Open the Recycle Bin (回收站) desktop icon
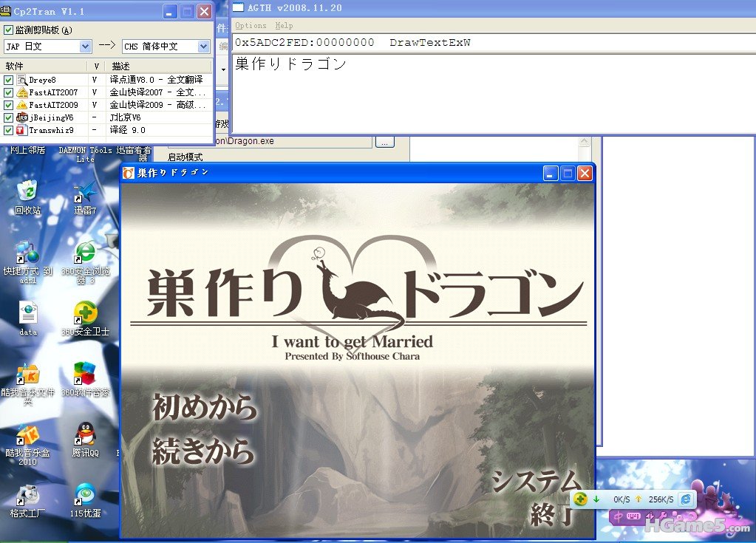The image size is (756, 543). coord(27,191)
